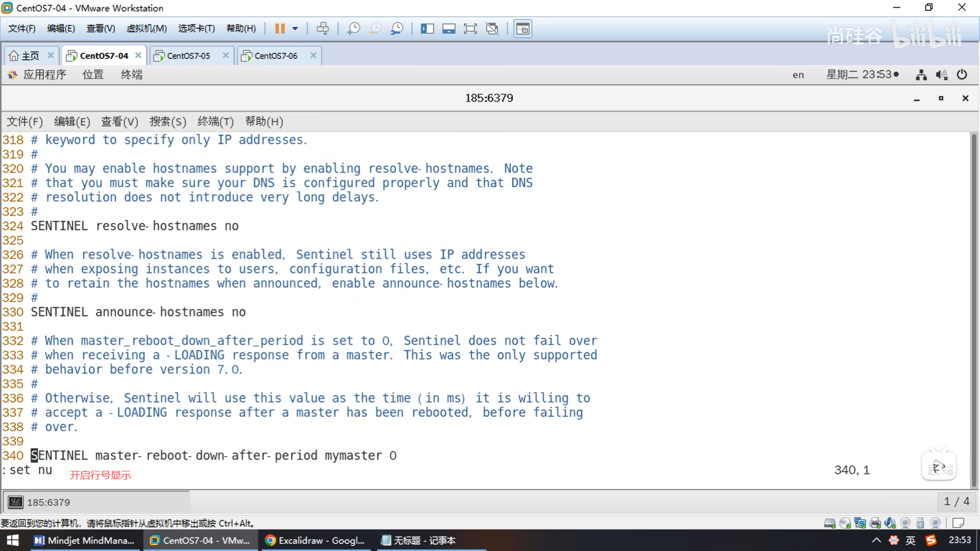
Task: Close the CentOS7-06 tab
Action: (313, 55)
